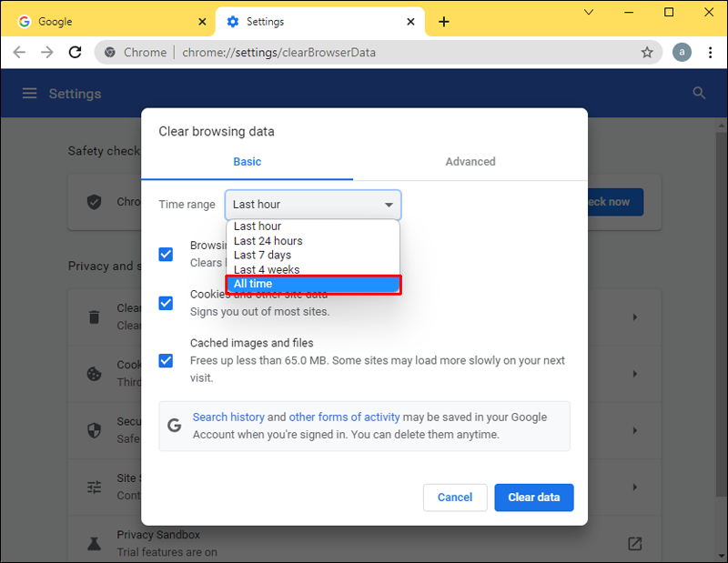This screenshot has width=728, height=563.
Task: Open a new tab with plus icon
Action: point(444,22)
